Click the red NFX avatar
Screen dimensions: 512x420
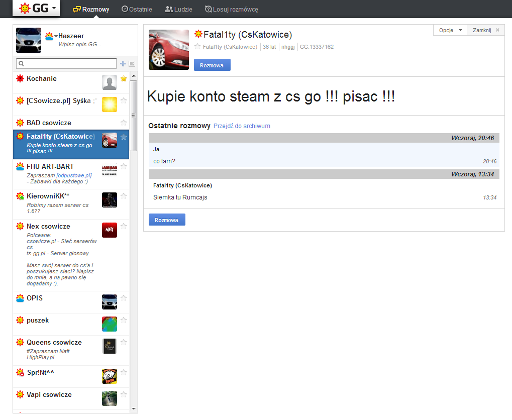pyautogui.click(x=110, y=230)
